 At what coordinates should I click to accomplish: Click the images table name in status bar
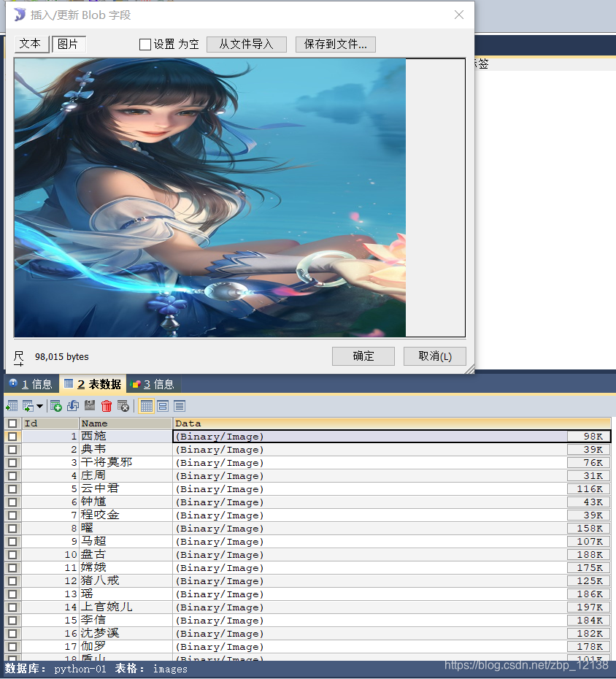[170, 669]
